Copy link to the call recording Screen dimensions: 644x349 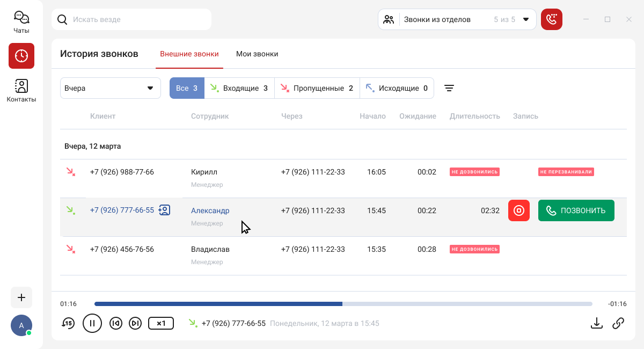point(618,323)
